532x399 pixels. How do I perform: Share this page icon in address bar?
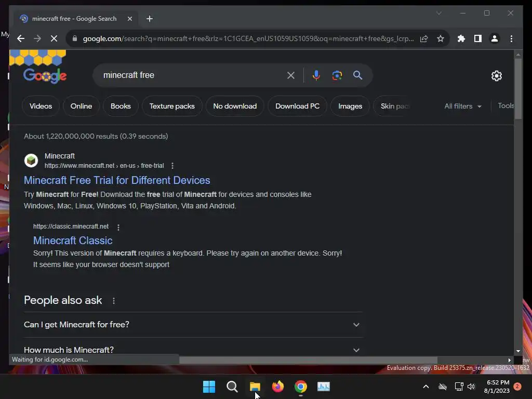pyautogui.click(x=424, y=38)
